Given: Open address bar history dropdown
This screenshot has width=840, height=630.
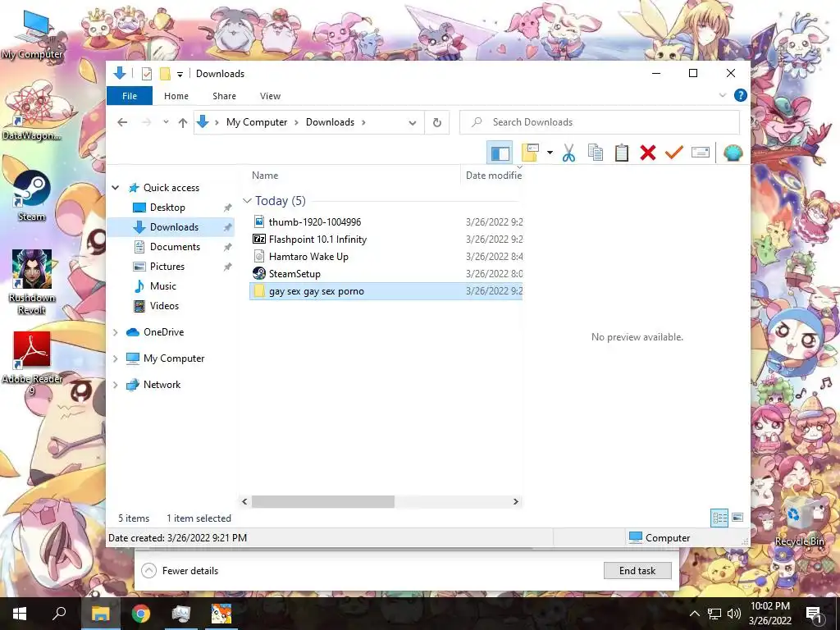Looking at the screenshot, I should 413,123.
